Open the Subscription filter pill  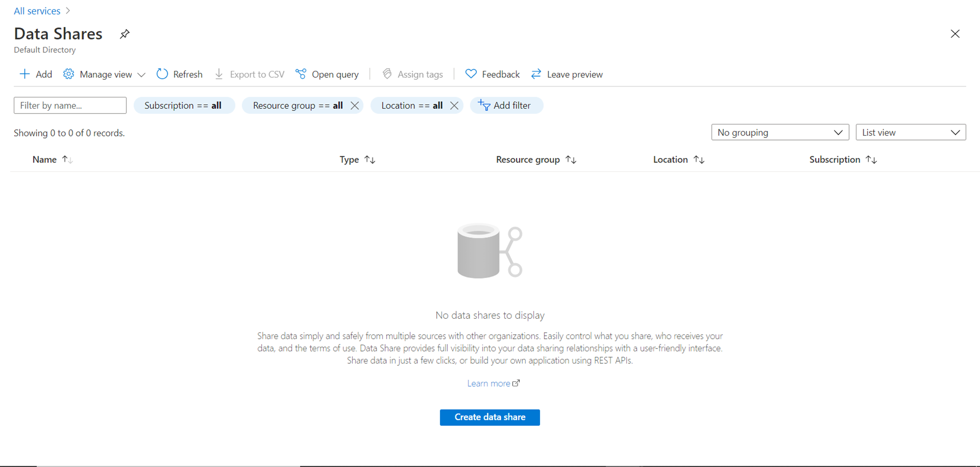click(x=184, y=105)
